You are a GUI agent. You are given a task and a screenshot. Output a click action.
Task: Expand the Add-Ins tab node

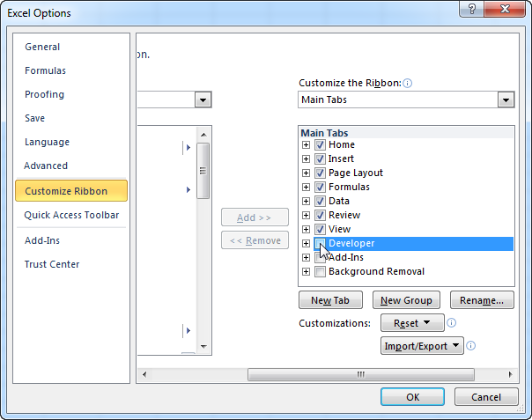click(306, 257)
